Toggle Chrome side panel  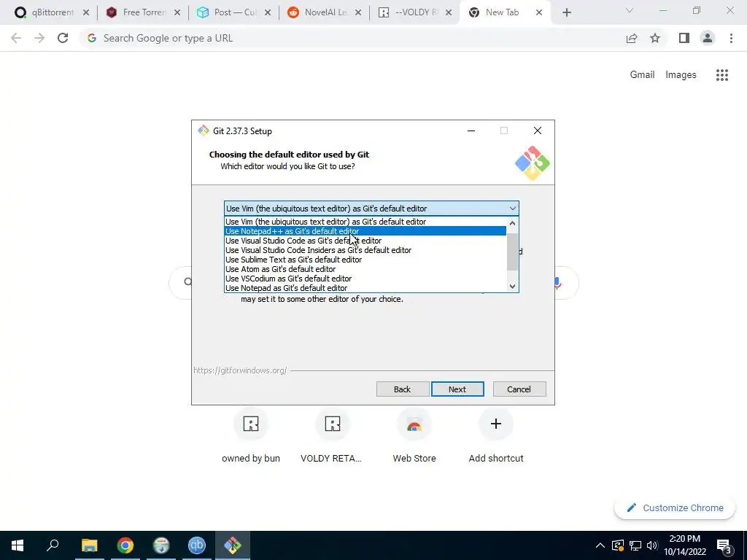pos(684,38)
